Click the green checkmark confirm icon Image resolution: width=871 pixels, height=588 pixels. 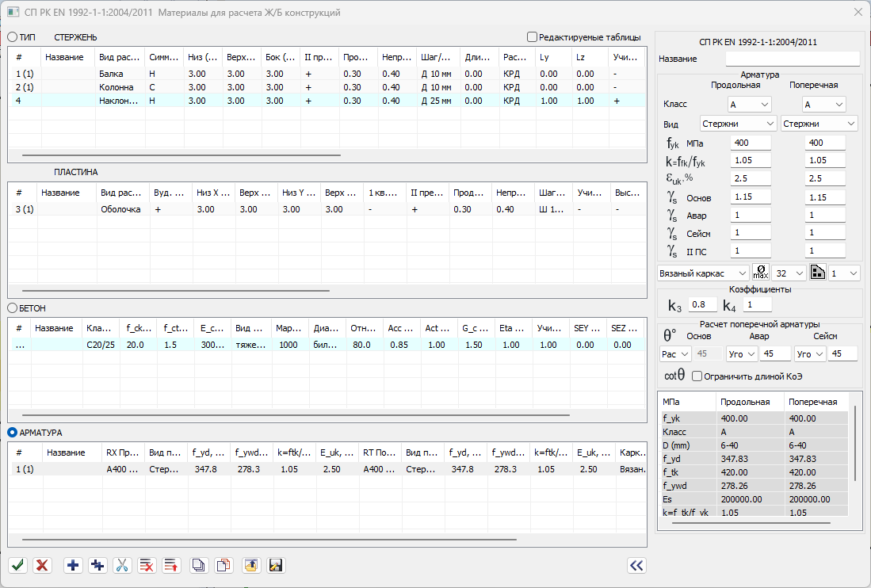pos(17,565)
